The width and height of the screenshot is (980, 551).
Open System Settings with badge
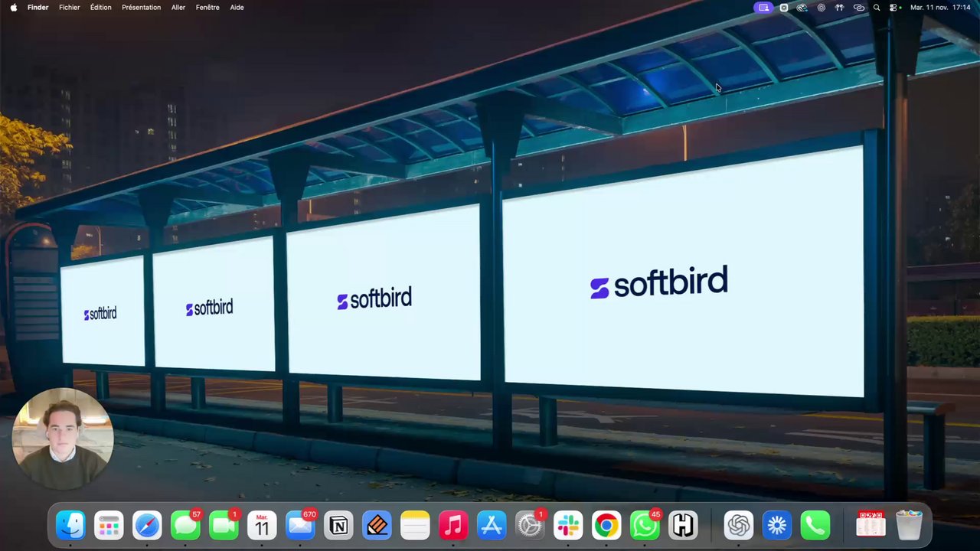point(530,525)
